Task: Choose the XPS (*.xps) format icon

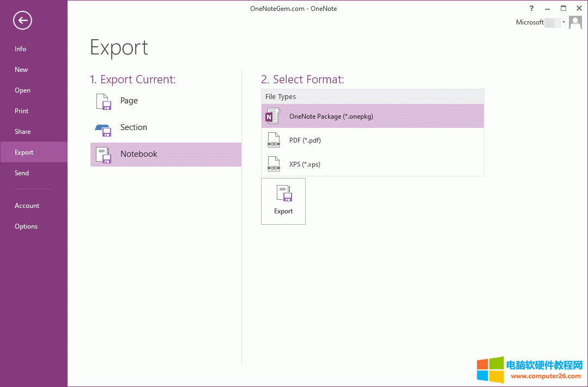Action: 273,164
